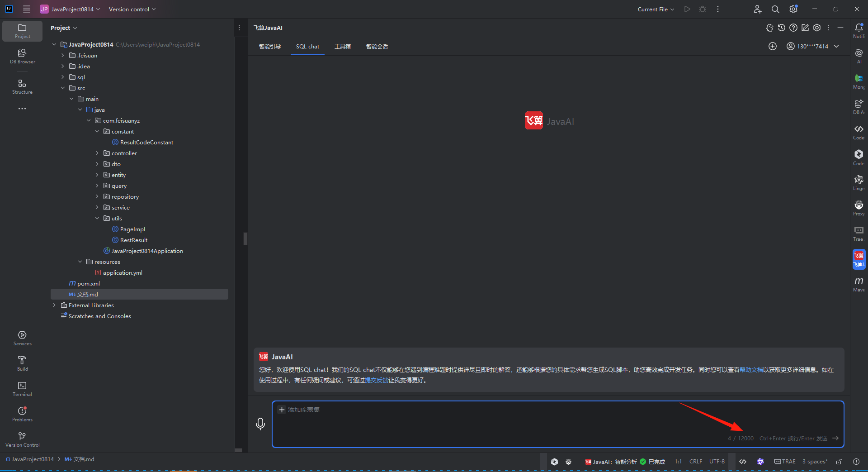This screenshot has height=472, width=868.
Task: Open the Problems tool window
Action: tap(22, 414)
